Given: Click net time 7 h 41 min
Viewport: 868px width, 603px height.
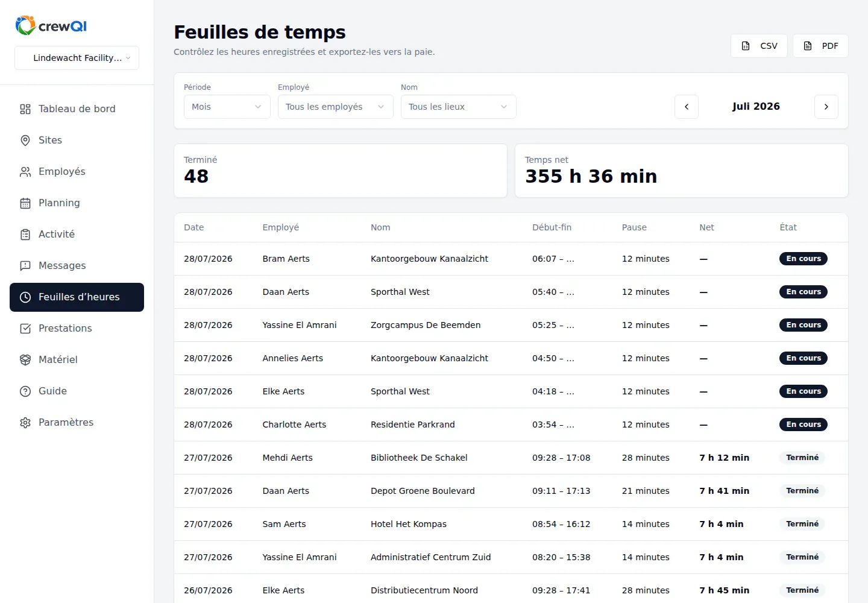Looking at the screenshot, I should point(725,491).
